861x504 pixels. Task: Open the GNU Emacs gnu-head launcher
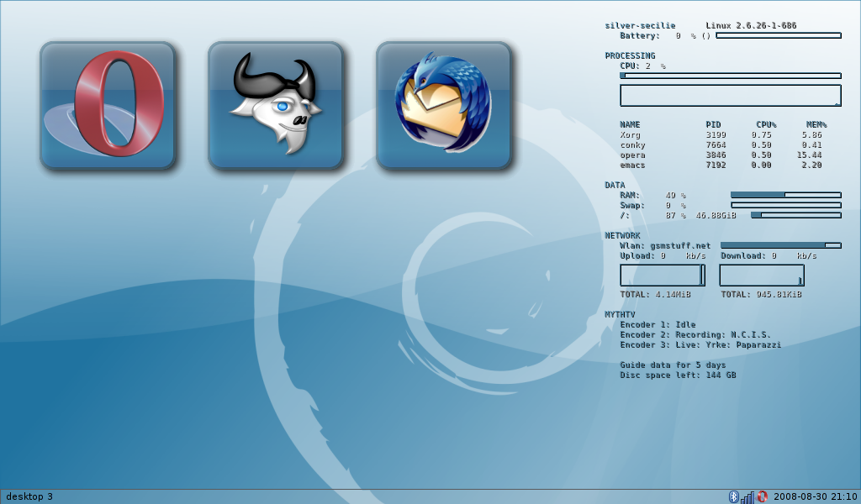click(276, 105)
